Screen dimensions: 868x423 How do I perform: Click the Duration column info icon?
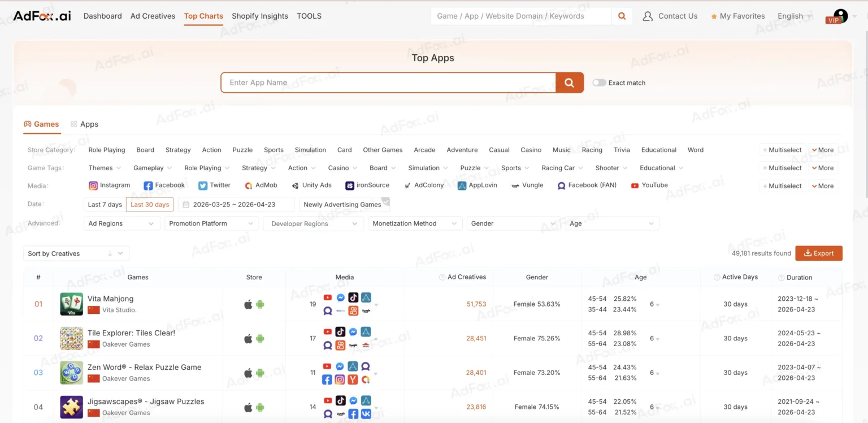point(781,278)
